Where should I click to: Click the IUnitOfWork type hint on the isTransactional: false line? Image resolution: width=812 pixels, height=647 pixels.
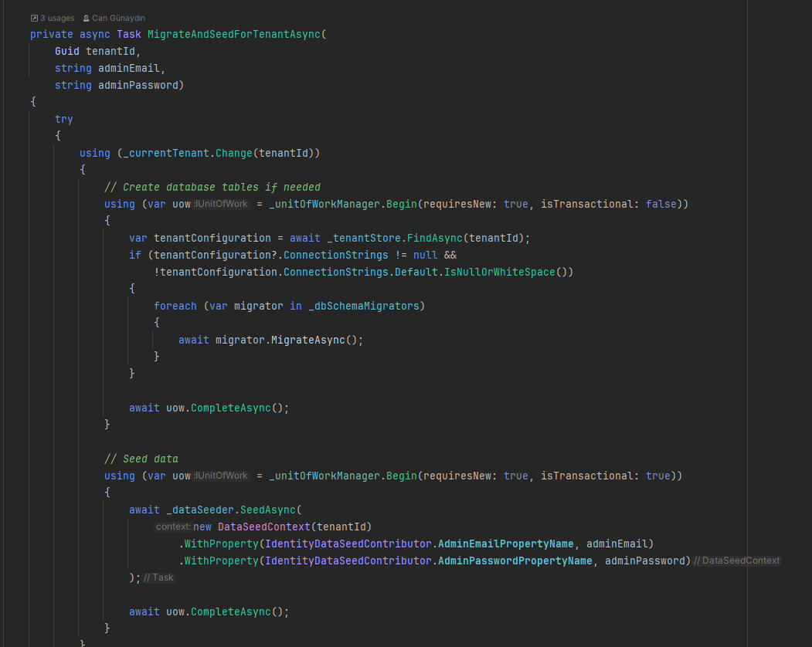click(221, 204)
